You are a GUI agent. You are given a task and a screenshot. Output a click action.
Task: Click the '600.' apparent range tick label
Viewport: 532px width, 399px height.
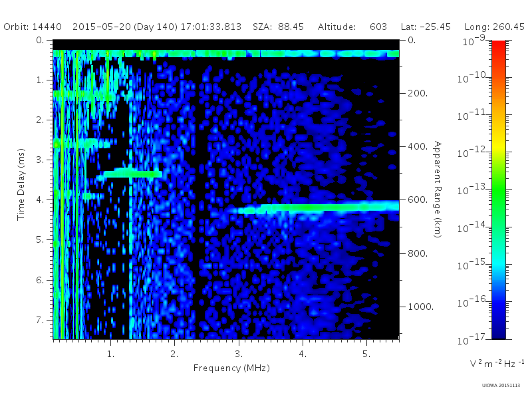(418, 200)
